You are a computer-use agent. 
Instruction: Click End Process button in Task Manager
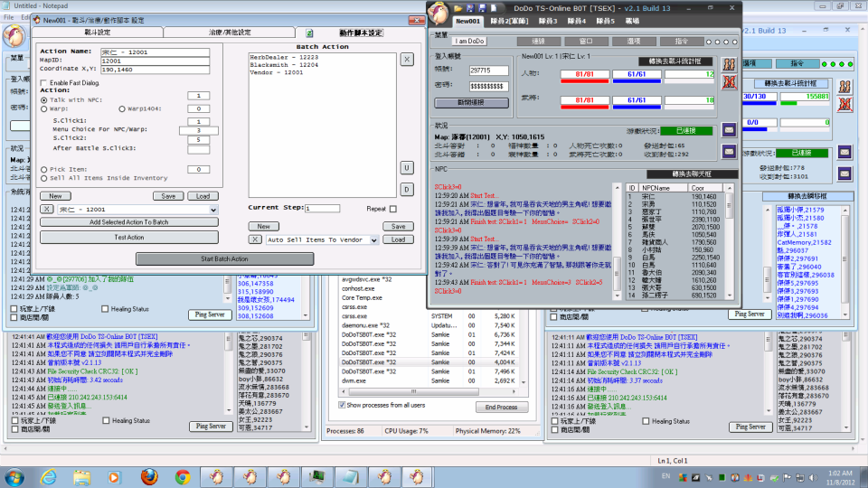(502, 408)
